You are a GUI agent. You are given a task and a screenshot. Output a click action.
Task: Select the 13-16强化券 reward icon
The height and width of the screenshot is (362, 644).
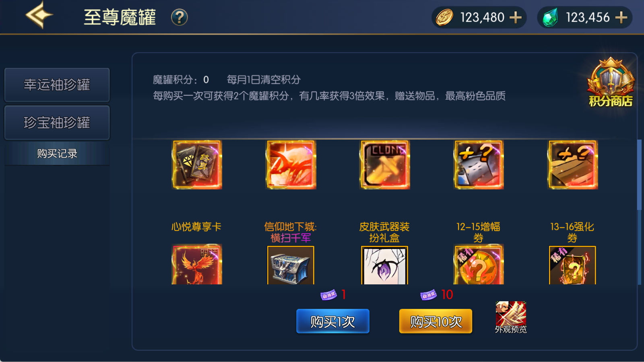pos(573,165)
